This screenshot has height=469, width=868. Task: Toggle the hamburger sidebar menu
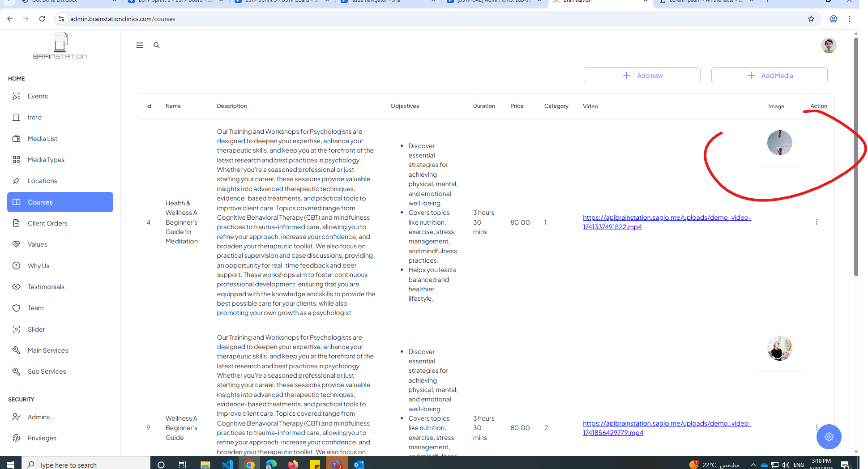(x=140, y=45)
